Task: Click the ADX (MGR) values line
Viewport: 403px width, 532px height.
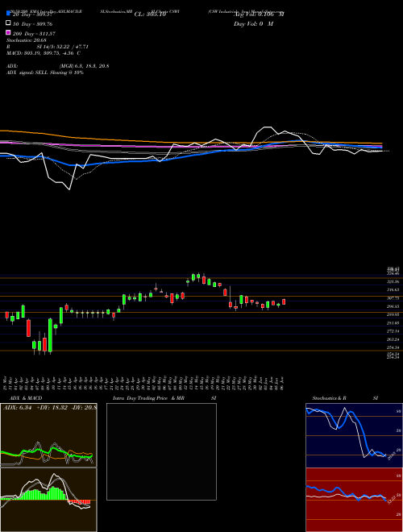Action: click(x=58, y=66)
